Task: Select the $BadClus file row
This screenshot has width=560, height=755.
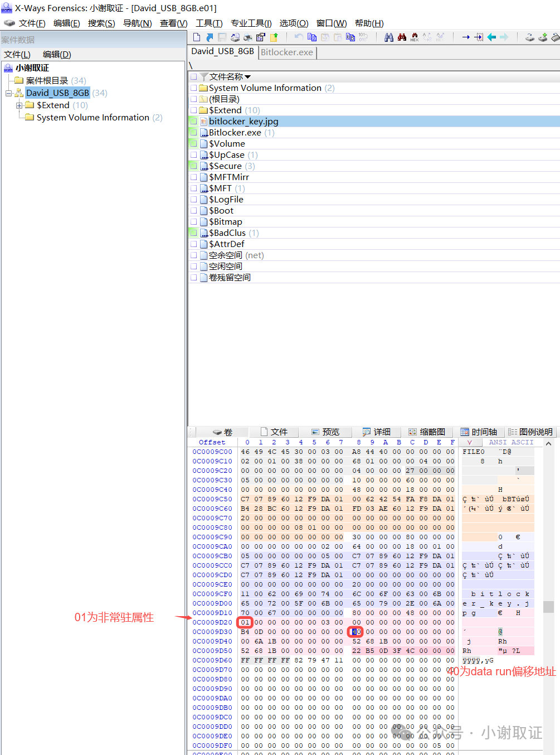Action: pyautogui.click(x=374, y=233)
